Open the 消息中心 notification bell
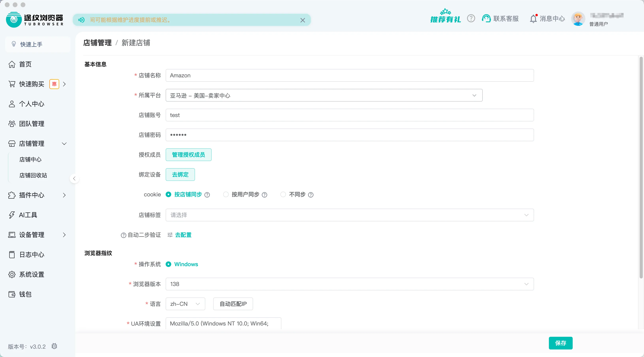 533,18
